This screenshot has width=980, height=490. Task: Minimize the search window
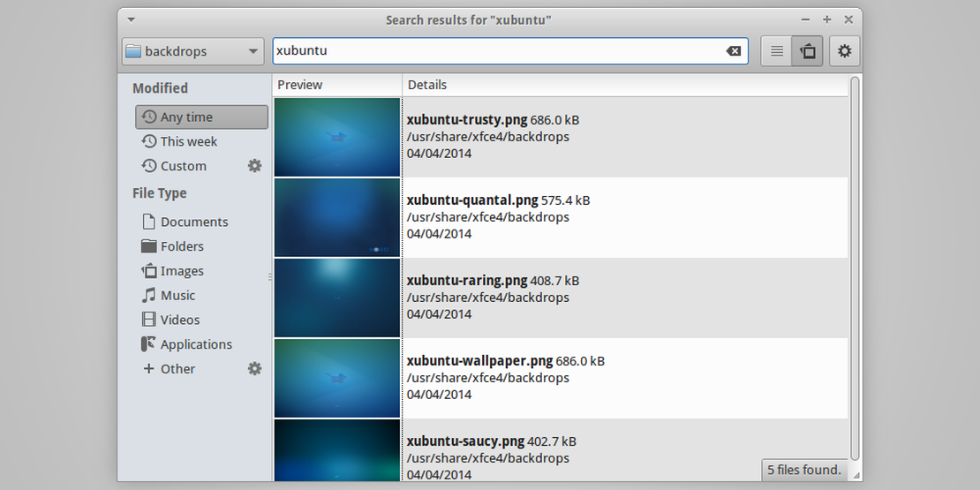[805, 20]
